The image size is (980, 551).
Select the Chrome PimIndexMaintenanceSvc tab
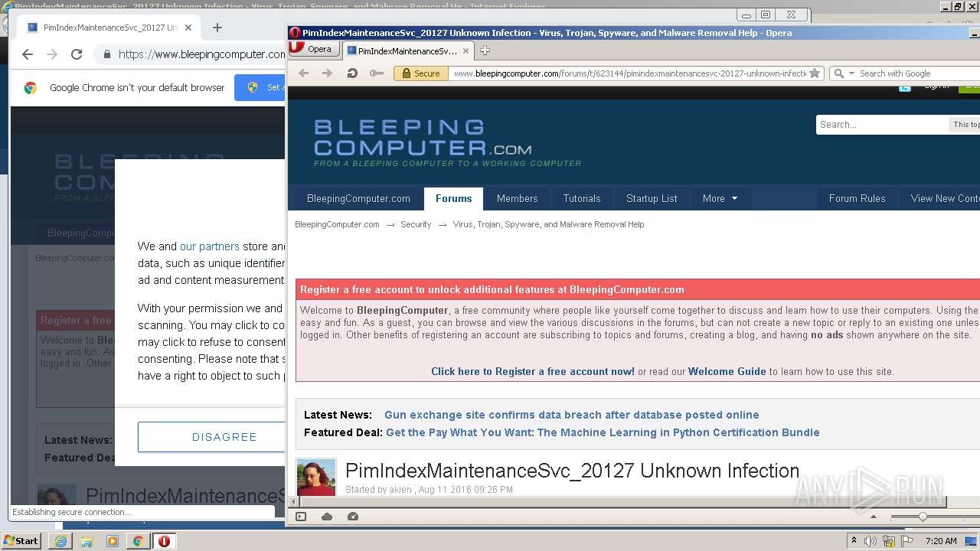109,28
